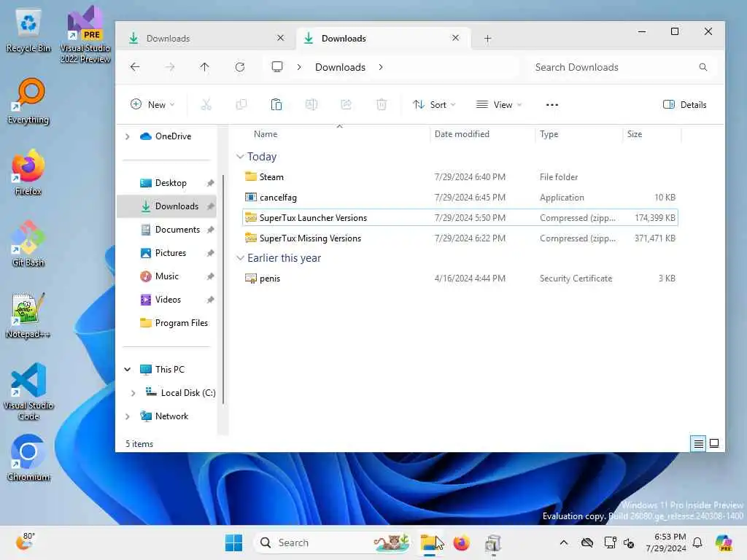The width and height of the screenshot is (747, 560).
Task: Click the Share icon in toolbar
Action: (x=347, y=105)
